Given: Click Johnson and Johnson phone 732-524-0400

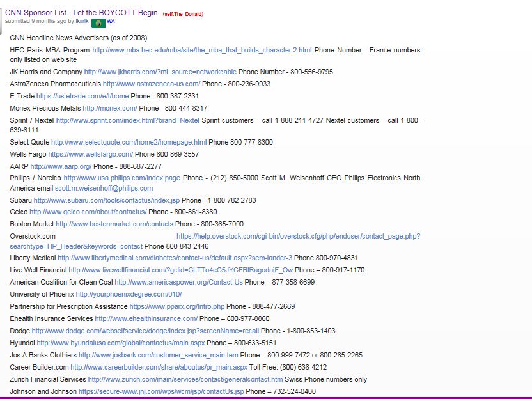Looking at the screenshot, I should point(294,392).
